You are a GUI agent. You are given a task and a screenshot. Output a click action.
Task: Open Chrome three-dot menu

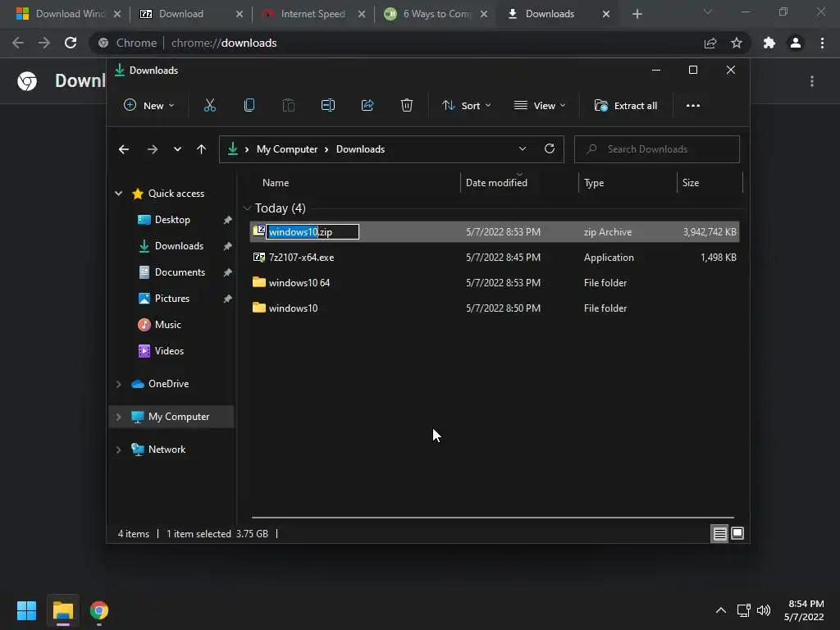(822, 43)
